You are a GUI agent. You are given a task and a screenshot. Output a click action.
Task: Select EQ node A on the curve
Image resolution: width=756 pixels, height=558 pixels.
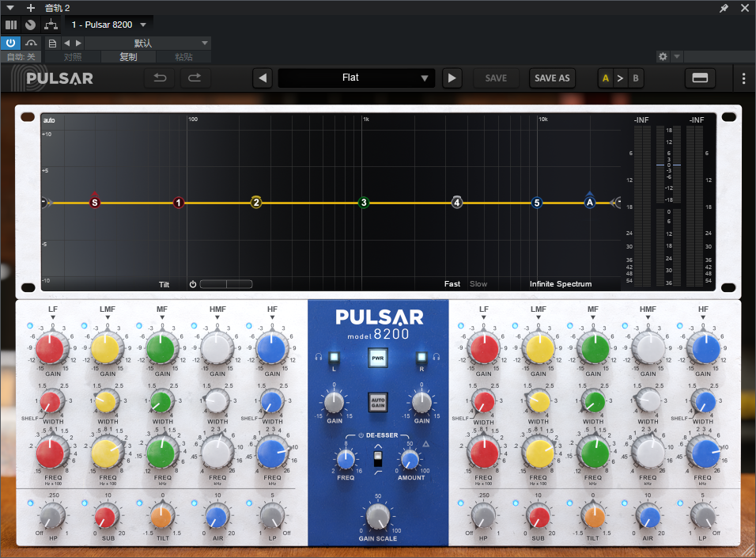590,203
